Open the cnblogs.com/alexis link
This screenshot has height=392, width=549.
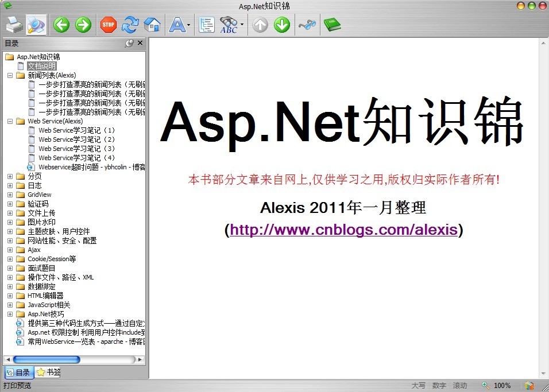344,230
